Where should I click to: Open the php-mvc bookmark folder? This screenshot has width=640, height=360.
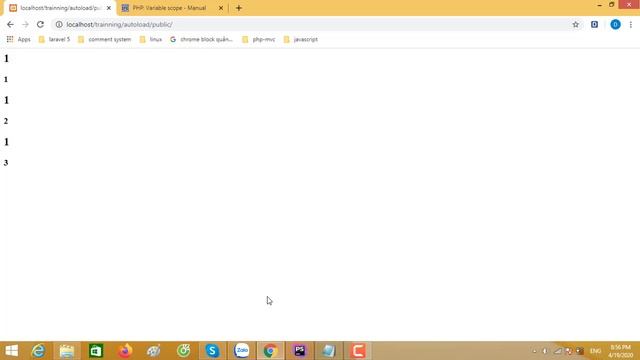pyautogui.click(x=259, y=39)
